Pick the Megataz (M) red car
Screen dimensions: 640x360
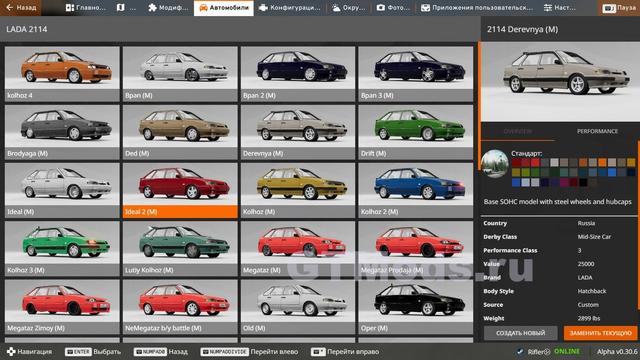tap(298, 249)
